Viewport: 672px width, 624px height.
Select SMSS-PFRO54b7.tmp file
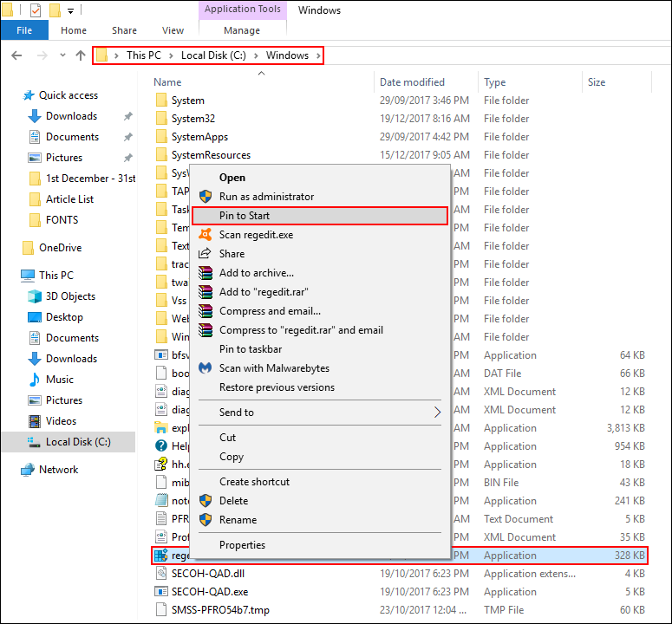(x=220, y=610)
